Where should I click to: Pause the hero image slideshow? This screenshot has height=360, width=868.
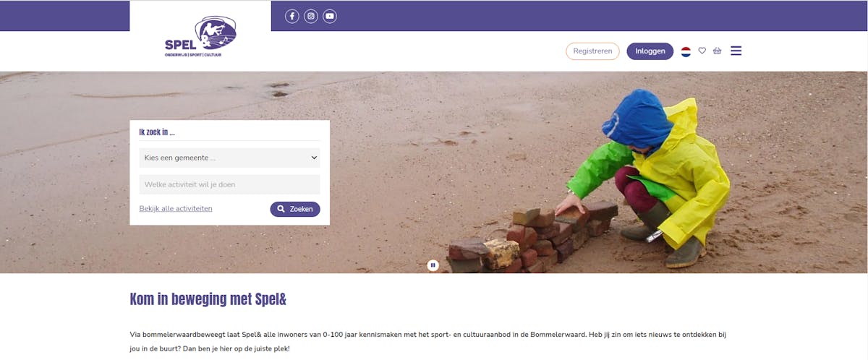click(433, 265)
